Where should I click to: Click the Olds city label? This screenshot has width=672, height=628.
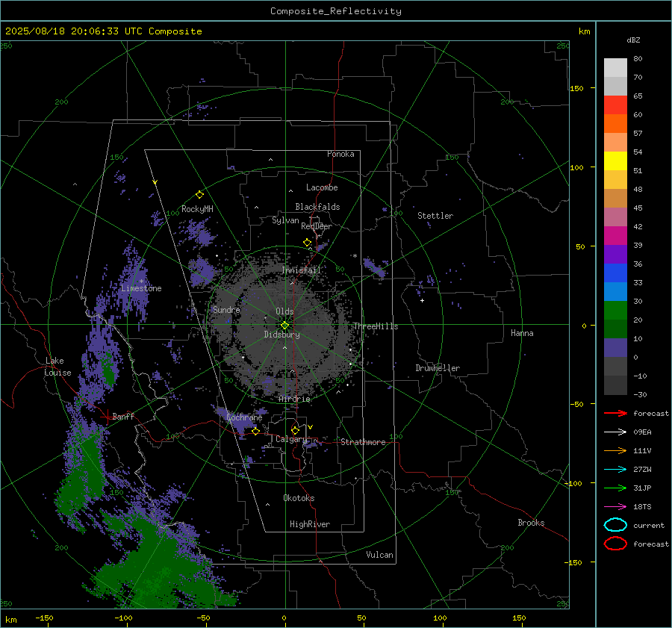[284, 311]
